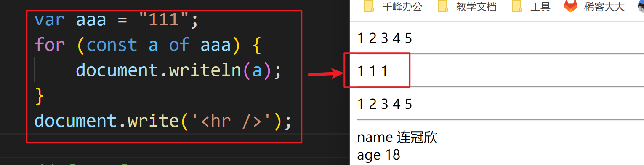Open the 工具 bookmark folder
This screenshot has height=165, width=644.
tap(531, 6)
